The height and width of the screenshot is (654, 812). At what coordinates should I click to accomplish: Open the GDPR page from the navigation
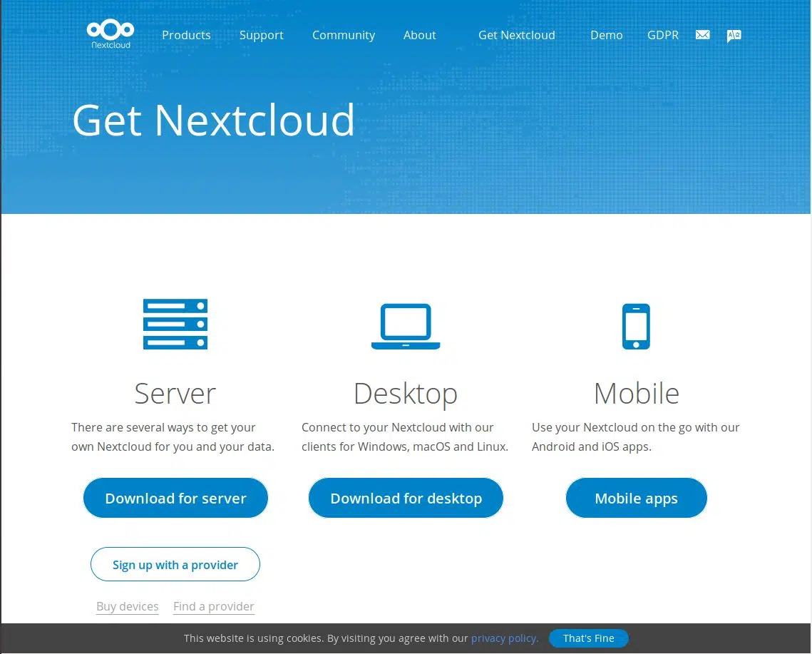(663, 35)
